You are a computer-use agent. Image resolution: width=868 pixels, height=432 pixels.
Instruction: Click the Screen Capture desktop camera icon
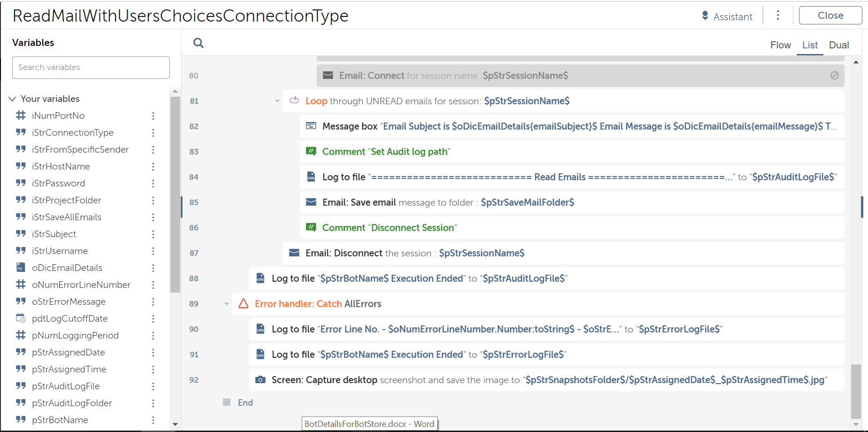coord(260,379)
